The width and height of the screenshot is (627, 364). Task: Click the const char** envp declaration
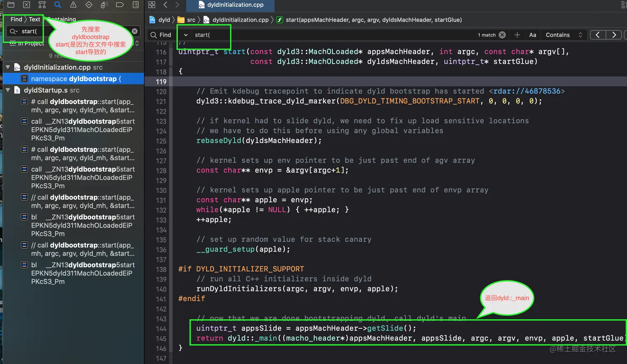pos(272,170)
